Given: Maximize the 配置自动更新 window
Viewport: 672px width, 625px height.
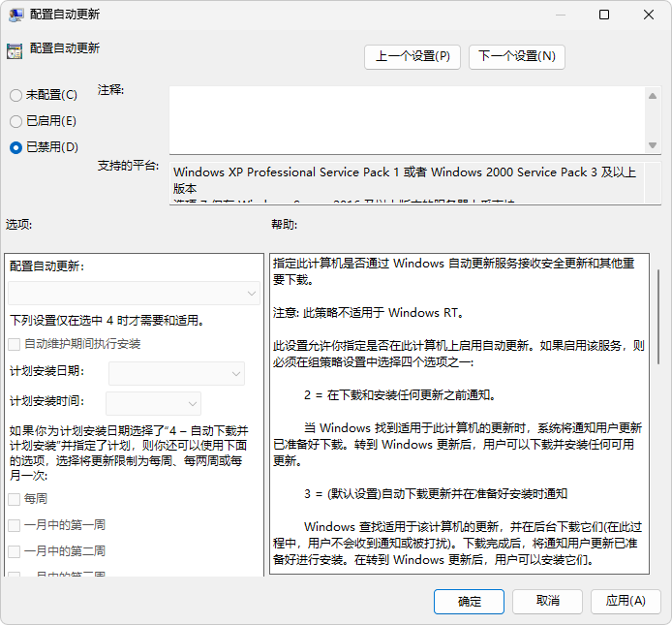Looking at the screenshot, I should coord(604,15).
